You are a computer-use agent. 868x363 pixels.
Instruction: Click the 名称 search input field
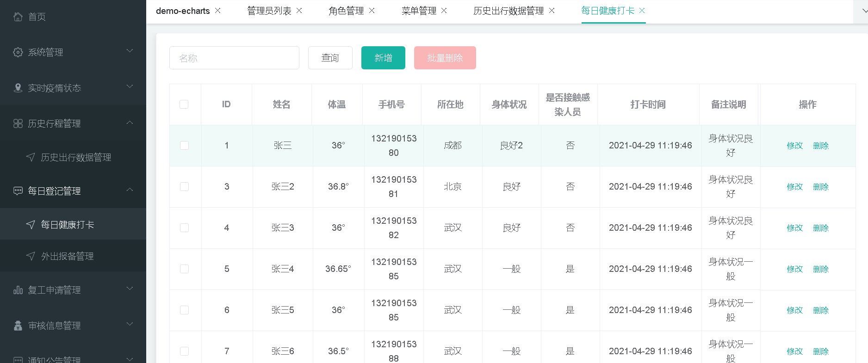[x=234, y=58]
